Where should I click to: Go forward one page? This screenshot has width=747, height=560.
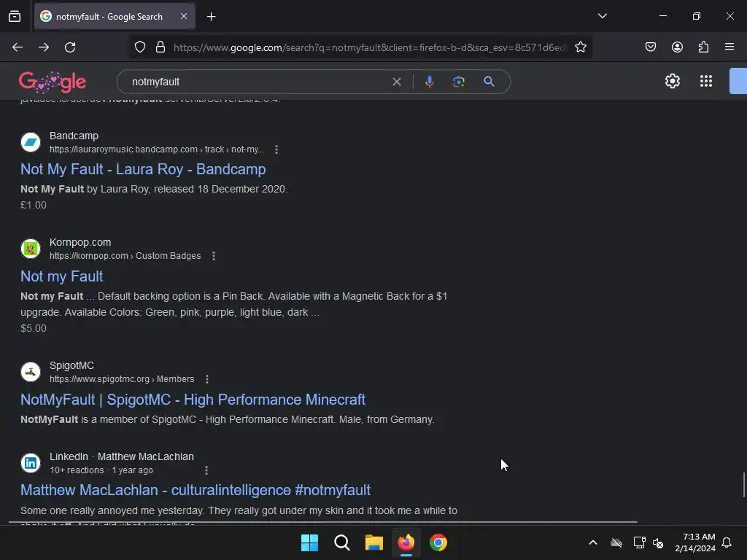[44, 47]
